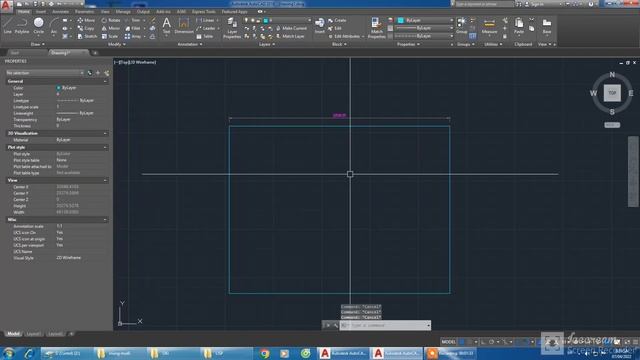The width and height of the screenshot is (640, 360).
Task: Toggle grid display in status bar
Action: 462,342
